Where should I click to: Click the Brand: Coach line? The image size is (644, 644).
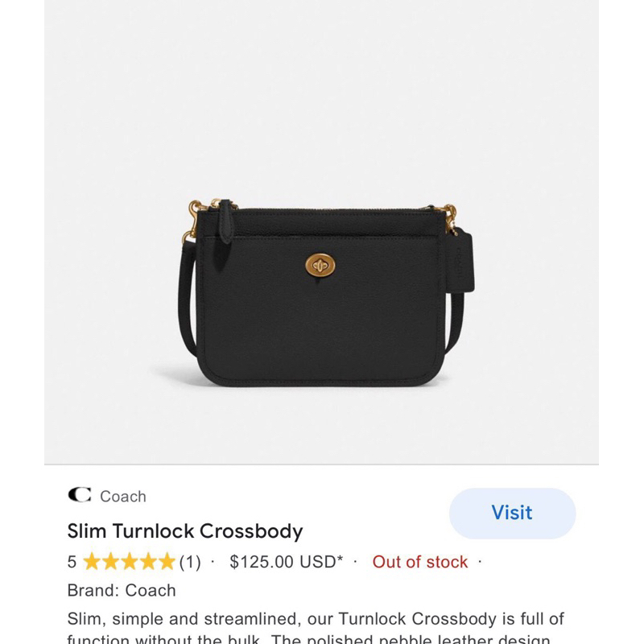tap(122, 590)
